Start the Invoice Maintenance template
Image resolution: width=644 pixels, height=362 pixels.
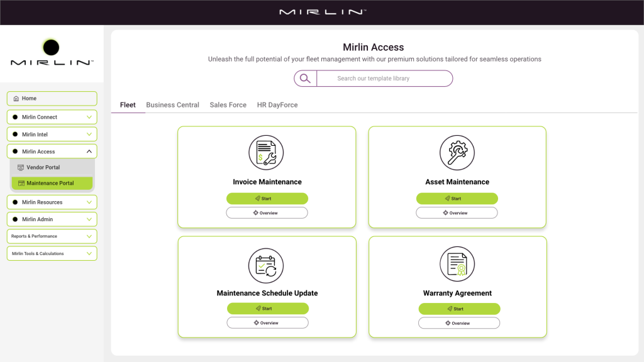267,199
